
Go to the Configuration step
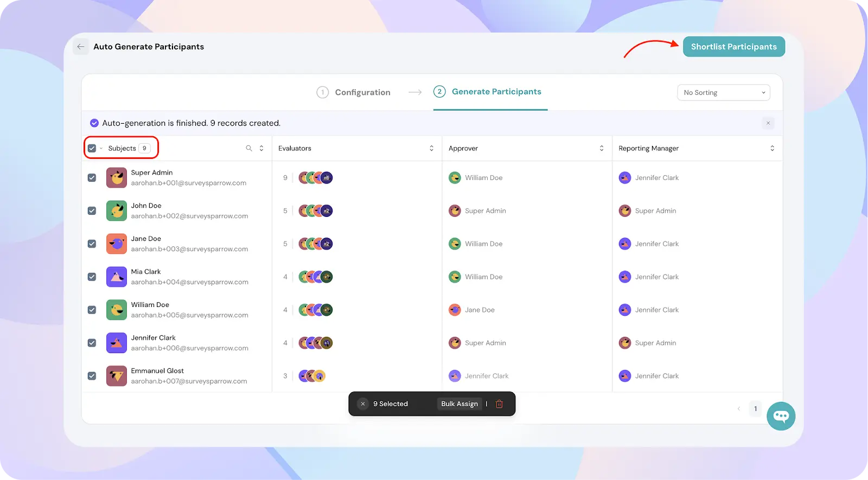(354, 92)
